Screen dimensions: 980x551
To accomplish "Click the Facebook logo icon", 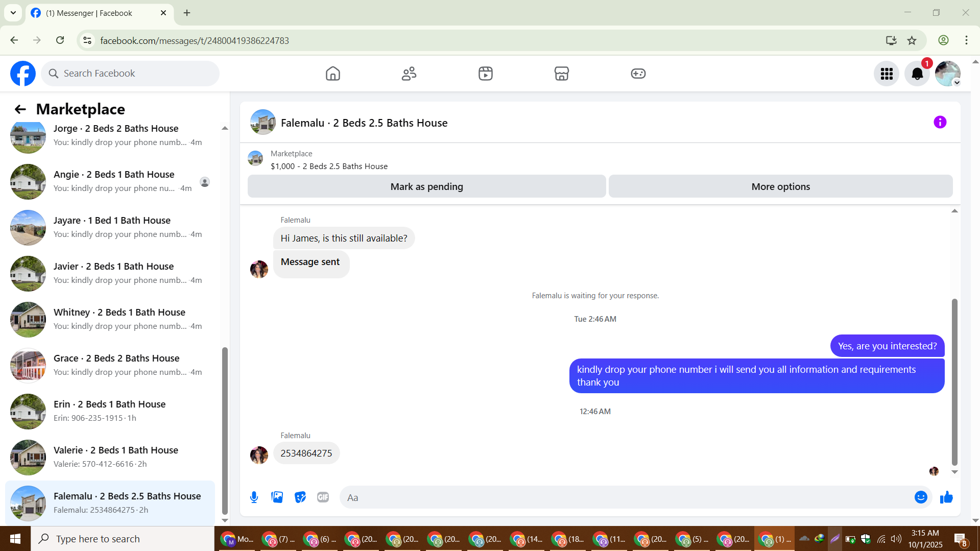I will point(23,74).
